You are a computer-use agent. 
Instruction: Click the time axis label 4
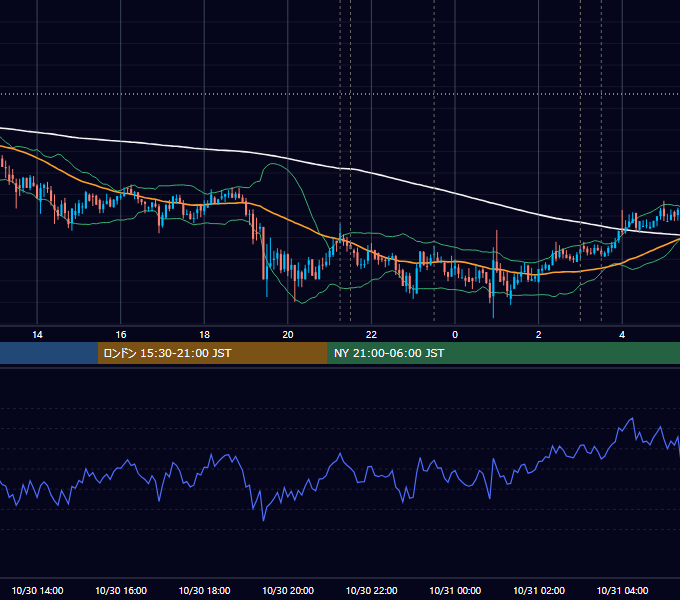(x=622, y=335)
